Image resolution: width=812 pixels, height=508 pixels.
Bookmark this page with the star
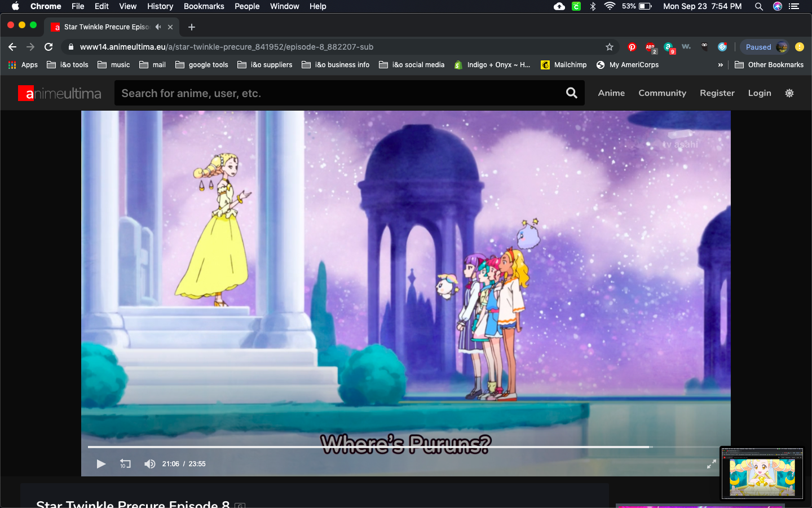pyautogui.click(x=610, y=47)
